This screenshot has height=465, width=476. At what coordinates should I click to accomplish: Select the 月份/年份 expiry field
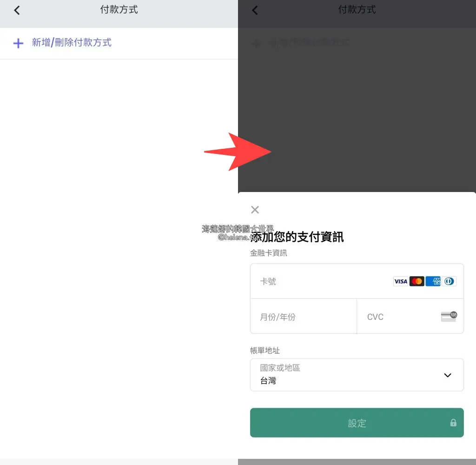point(303,317)
